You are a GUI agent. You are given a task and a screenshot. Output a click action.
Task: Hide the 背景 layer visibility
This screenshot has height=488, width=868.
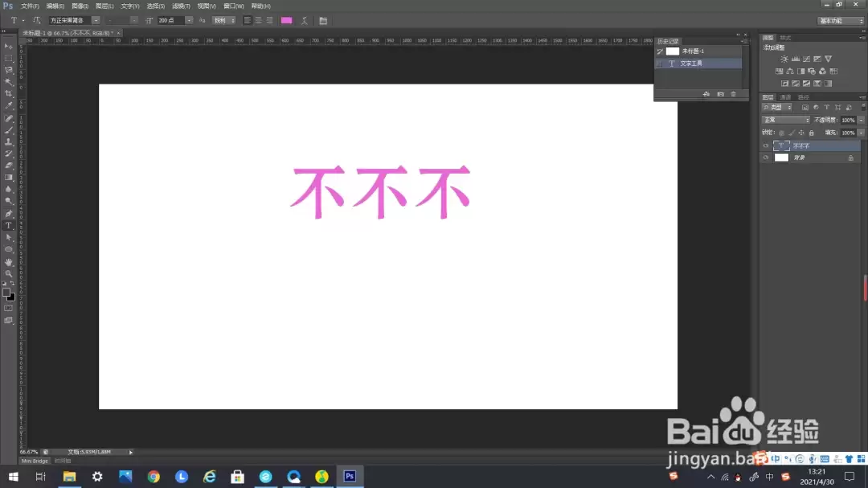(x=766, y=158)
